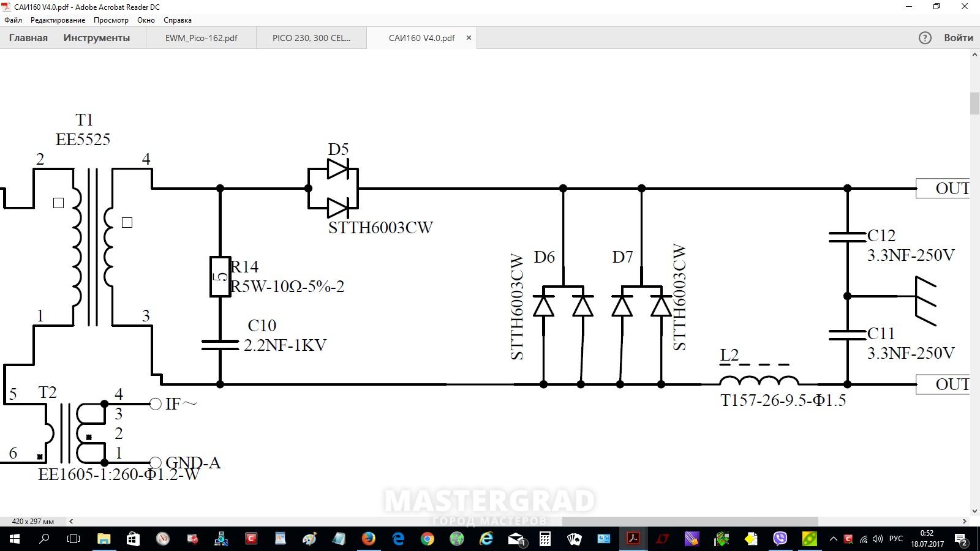Click the Войти sign-in button
This screenshot has width=980, height=551.
pyautogui.click(x=959, y=38)
